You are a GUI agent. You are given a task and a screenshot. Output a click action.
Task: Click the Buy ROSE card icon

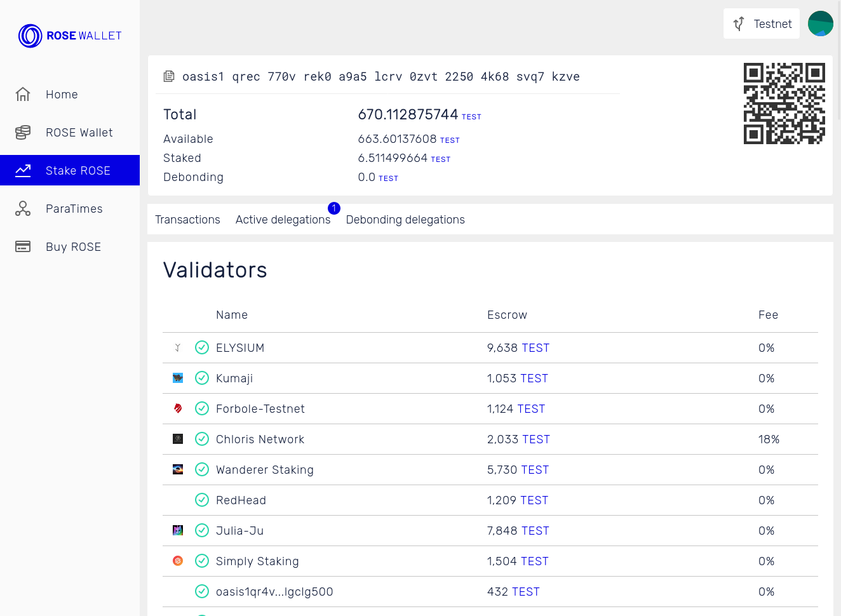coord(23,247)
